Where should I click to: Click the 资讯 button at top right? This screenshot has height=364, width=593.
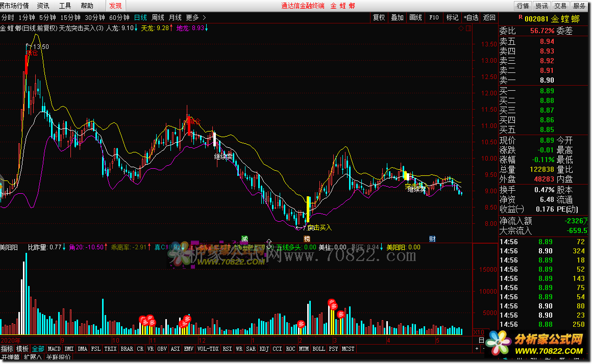[541, 6]
